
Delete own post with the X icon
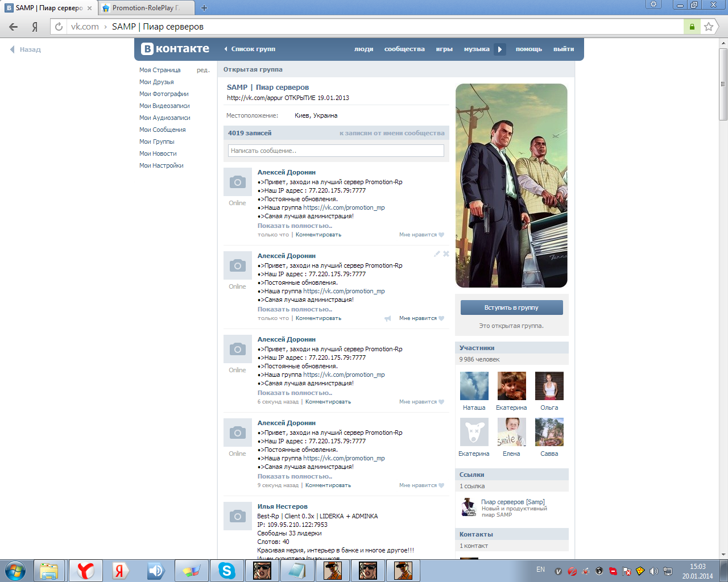[446, 254]
